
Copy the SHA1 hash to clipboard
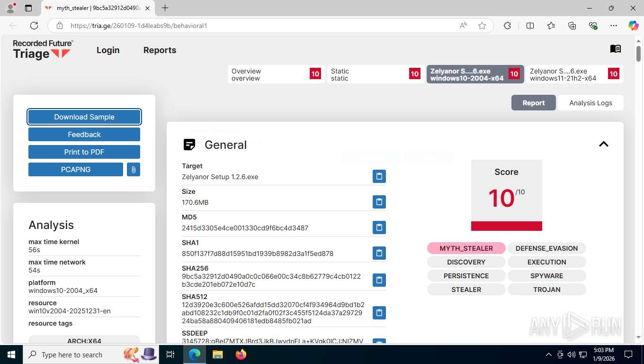(x=379, y=253)
